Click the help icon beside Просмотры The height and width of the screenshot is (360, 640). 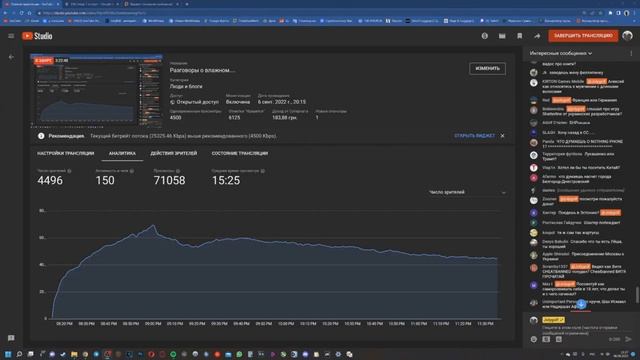(178, 171)
